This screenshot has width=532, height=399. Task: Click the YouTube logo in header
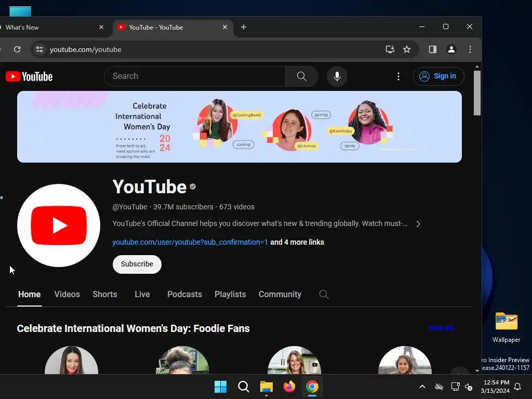coord(29,76)
